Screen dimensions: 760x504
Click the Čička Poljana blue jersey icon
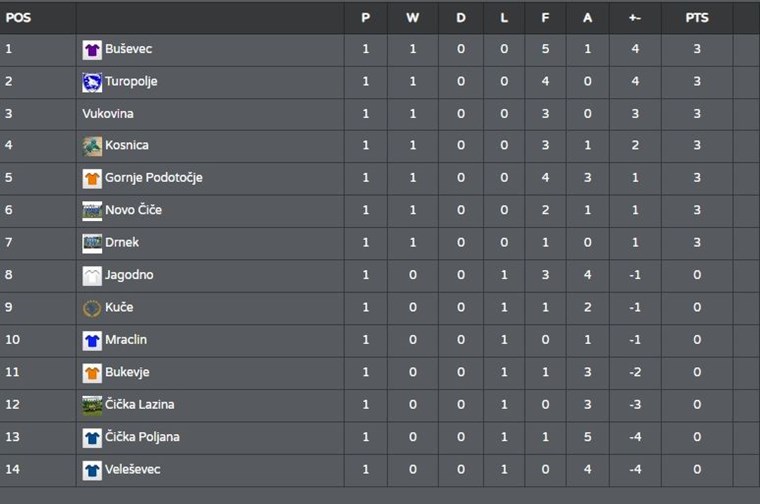tap(92, 437)
